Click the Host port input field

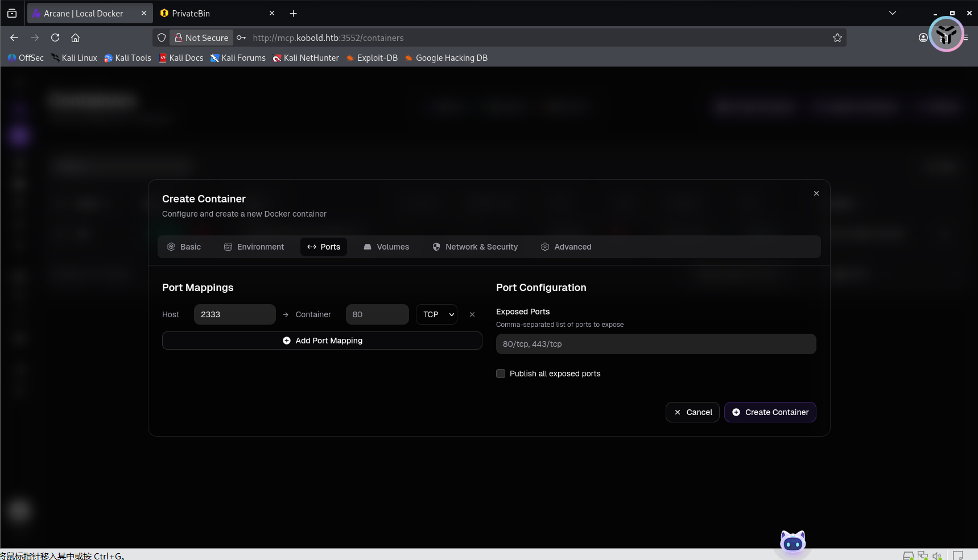pos(234,314)
